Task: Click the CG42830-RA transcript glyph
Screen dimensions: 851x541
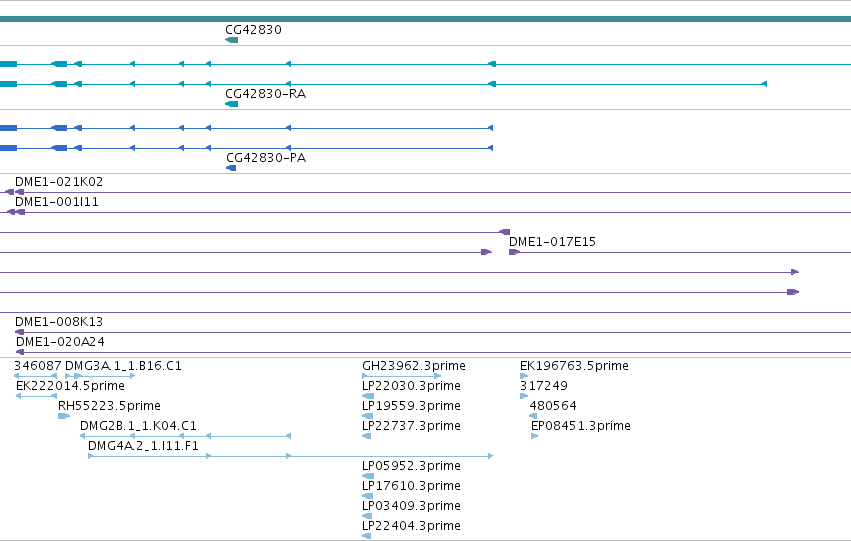Action: point(232,104)
